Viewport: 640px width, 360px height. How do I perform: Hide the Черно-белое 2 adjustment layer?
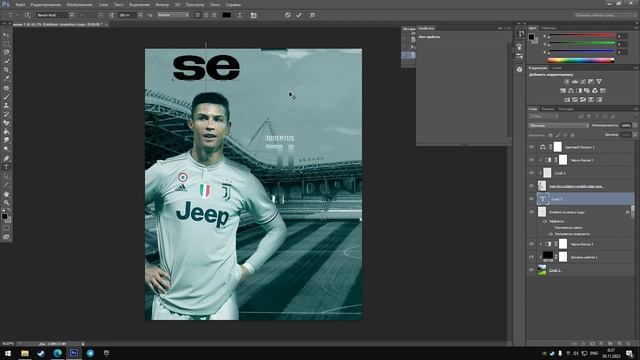click(x=531, y=160)
